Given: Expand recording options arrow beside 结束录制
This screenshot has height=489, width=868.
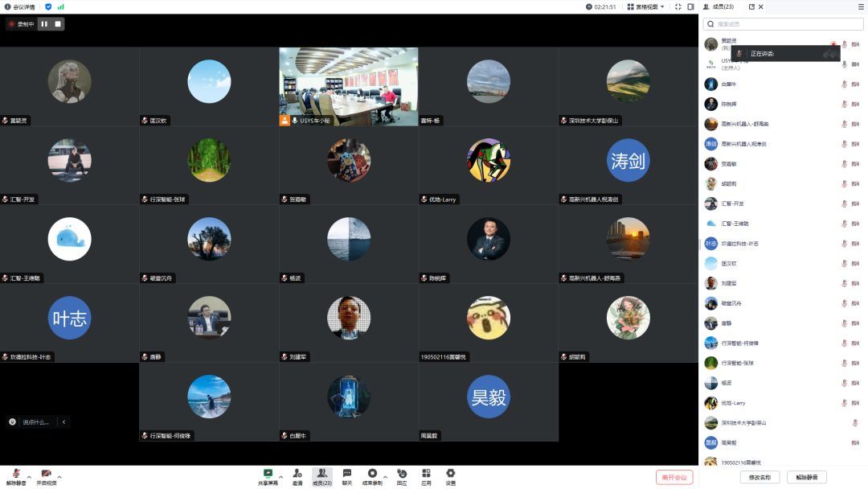Looking at the screenshot, I should [385, 477].
